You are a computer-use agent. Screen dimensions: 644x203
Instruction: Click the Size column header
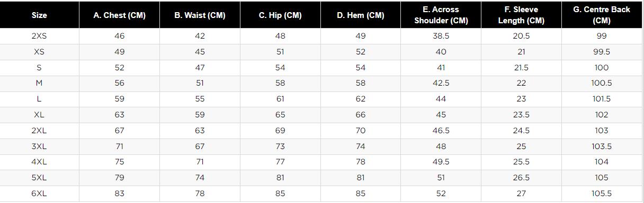tap(39, 15)
